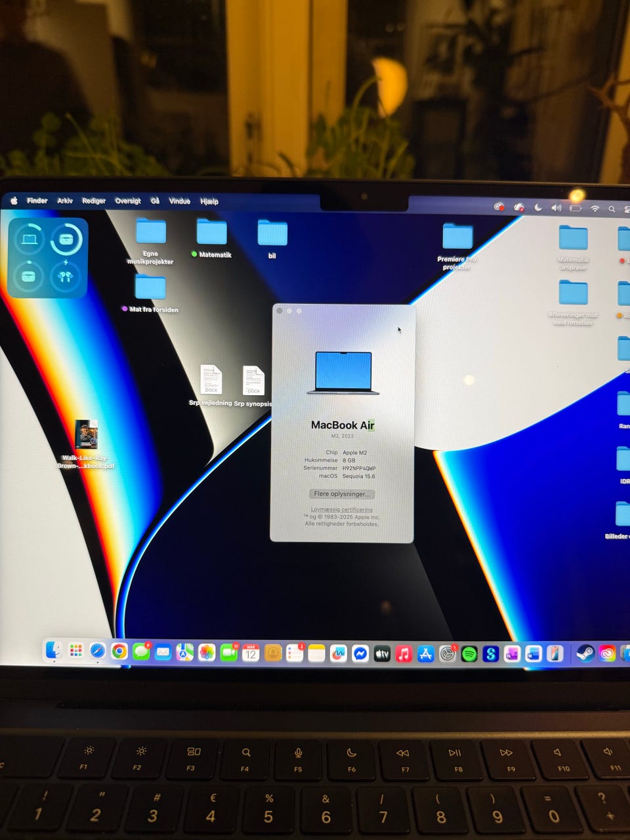Open the volume control in menu bar
Image resolution: width=630 pixels, height=840 pixels.
pos(556,208)
